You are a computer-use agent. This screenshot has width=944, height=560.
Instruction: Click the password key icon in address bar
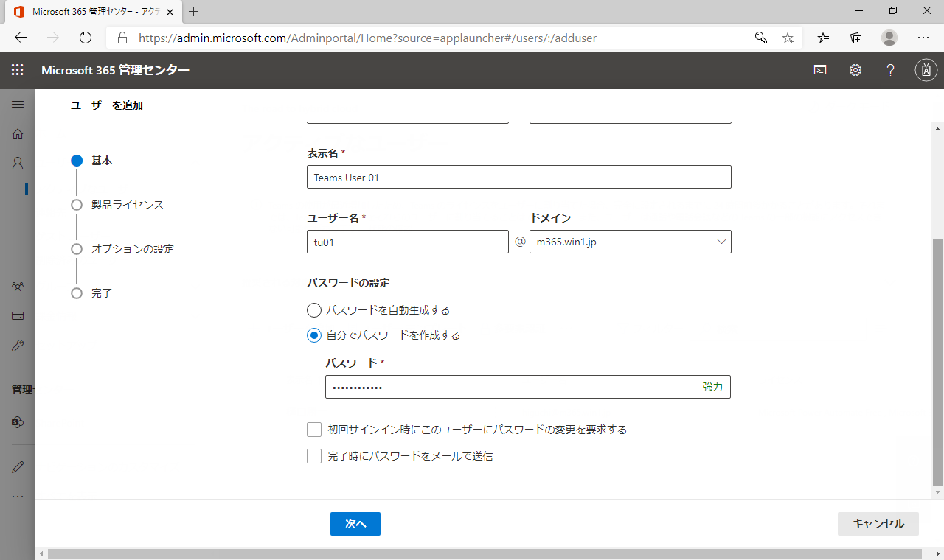[761, 38]
